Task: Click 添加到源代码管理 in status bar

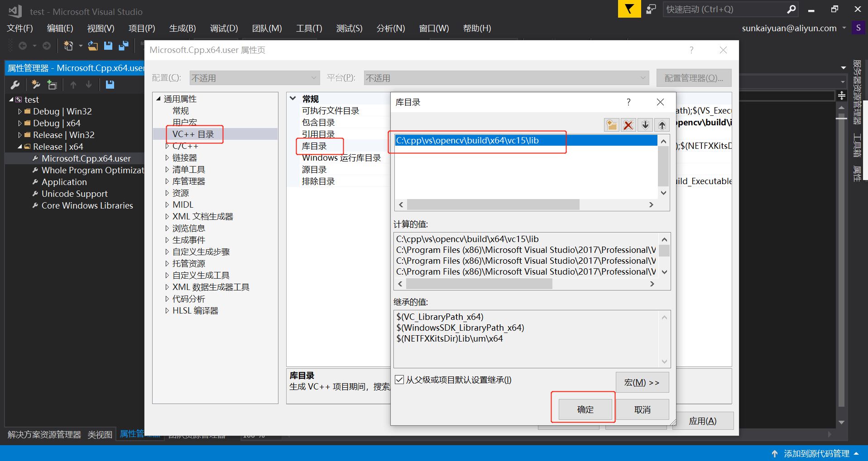Action: pyautogui.click(x=816, y=453)
